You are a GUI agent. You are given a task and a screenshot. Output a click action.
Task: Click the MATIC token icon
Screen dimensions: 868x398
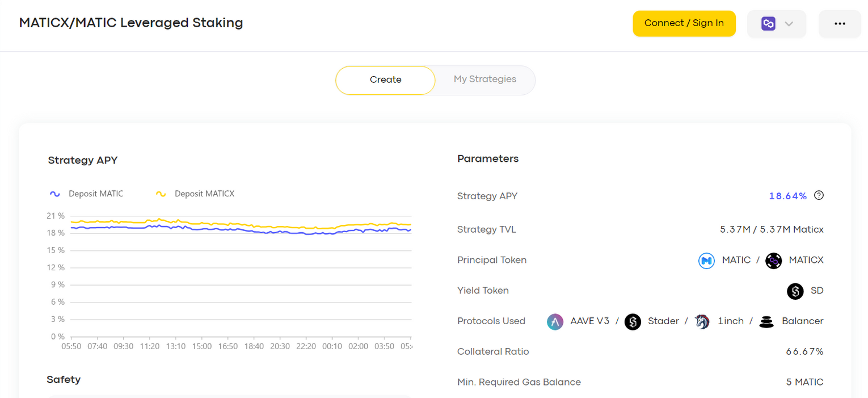point(706,261)
